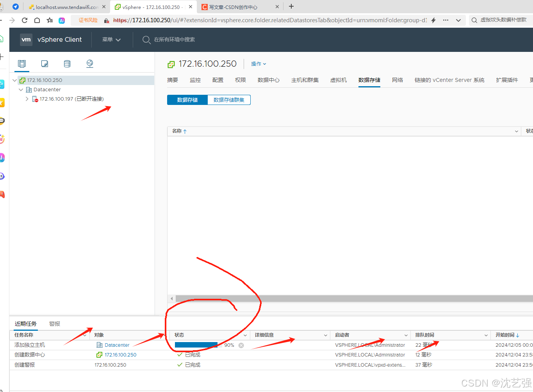Select 172.16.100.250 in the inventory tree

pos(45,80)
